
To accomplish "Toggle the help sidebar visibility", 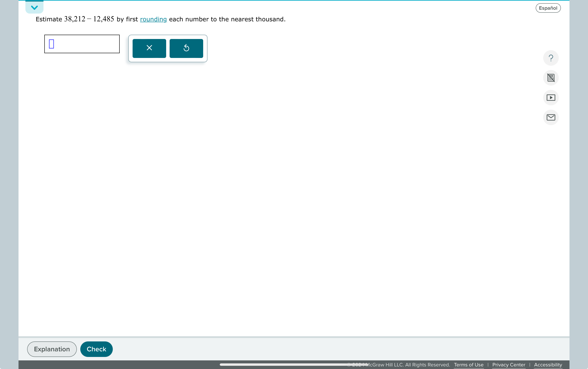I will click(x=551, y=58).
